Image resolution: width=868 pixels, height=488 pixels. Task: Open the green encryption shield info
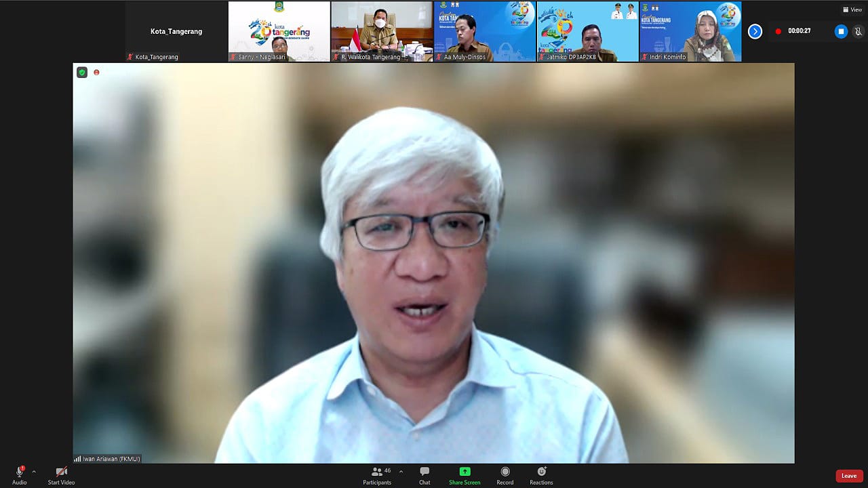point(82,73)
